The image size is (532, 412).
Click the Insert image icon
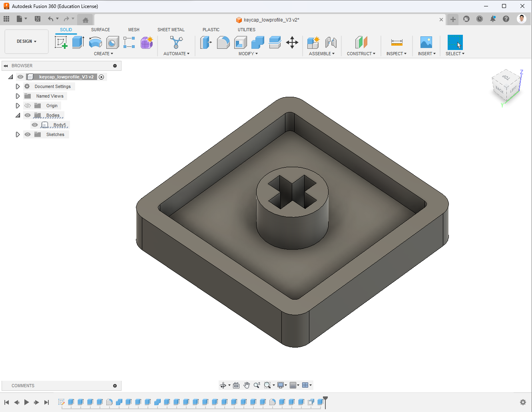click(426, 42)
